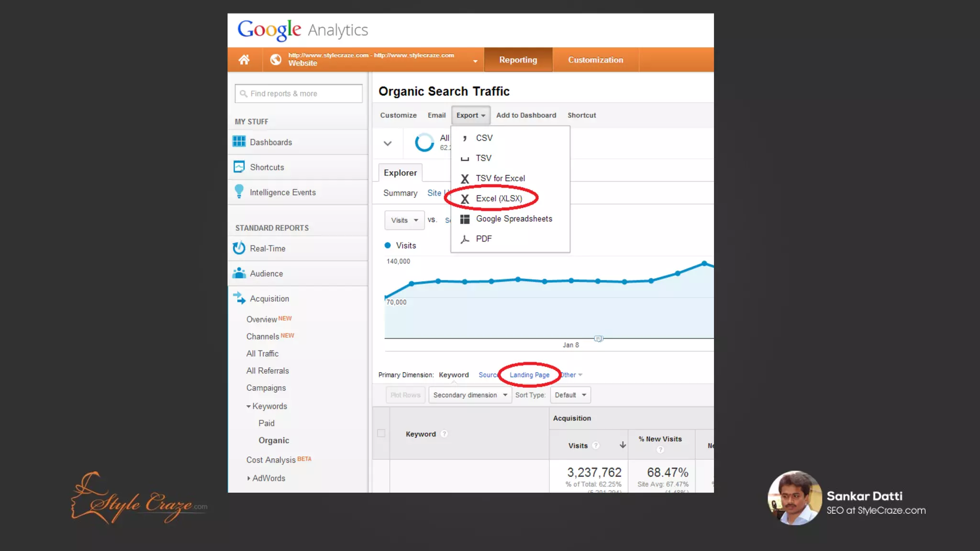980x551 pixels.
Task: Tick the Keyword column header checkbox
Action: click(381, 433)
